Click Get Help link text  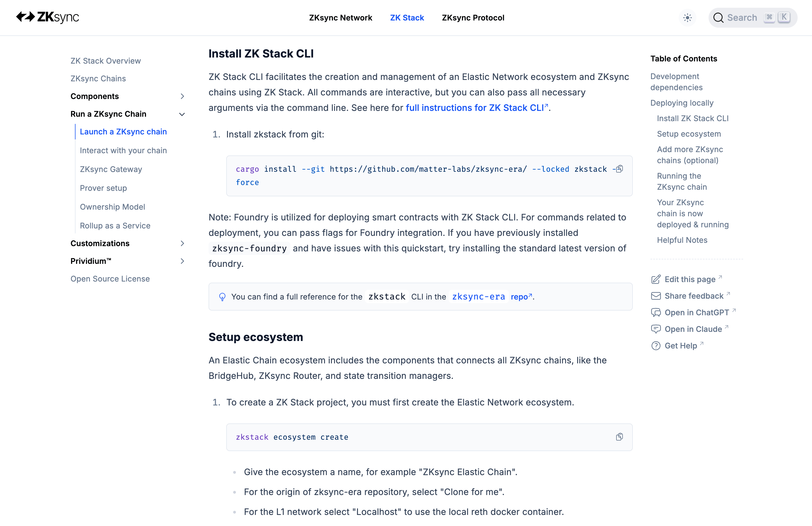pyautogui.click(x=681, y=346)
